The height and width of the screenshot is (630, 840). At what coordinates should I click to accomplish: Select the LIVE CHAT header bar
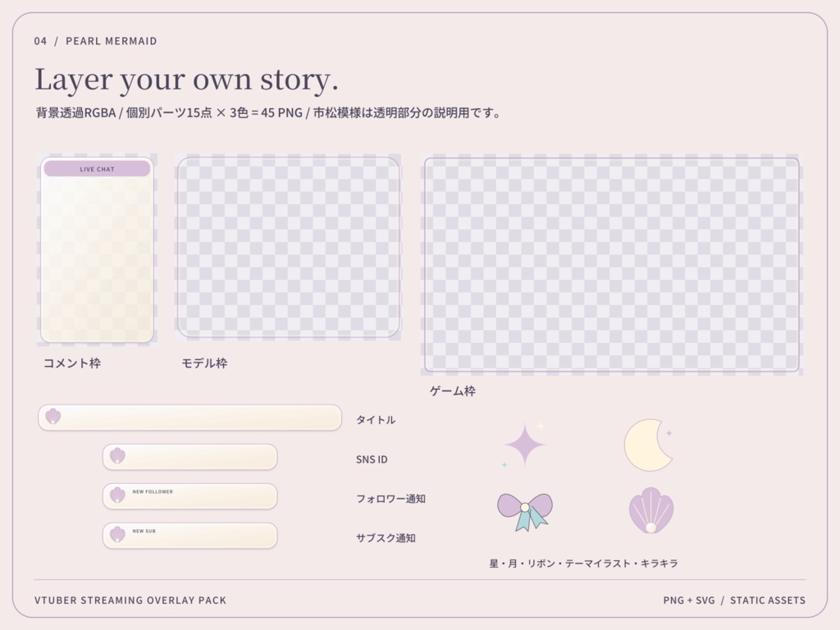point(97,169)
